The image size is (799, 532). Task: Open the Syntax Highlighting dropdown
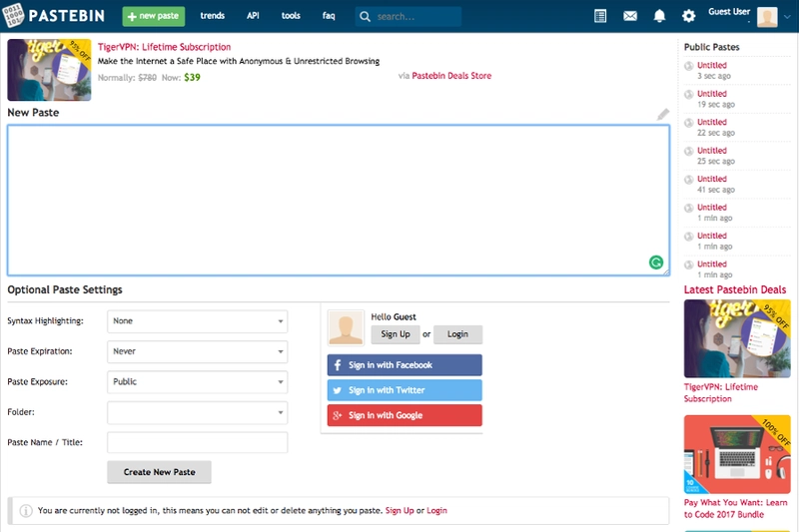(x=197, y=321)
